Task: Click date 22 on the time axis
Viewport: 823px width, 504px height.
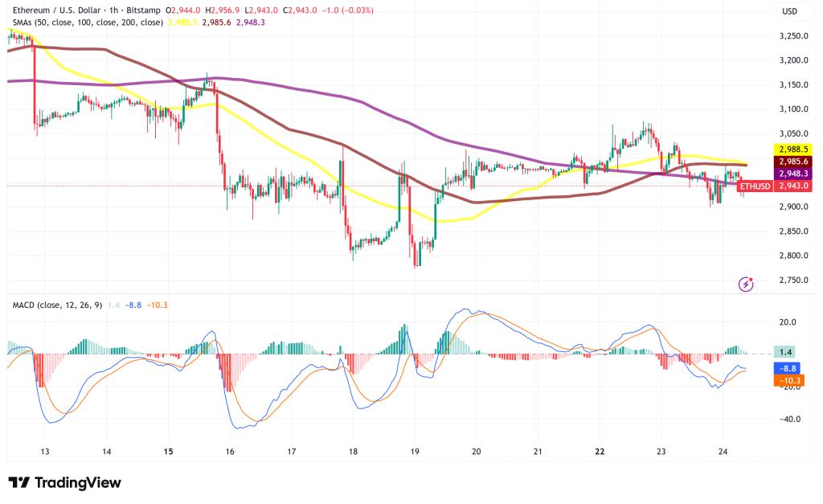Action: (x=599, y=452)
